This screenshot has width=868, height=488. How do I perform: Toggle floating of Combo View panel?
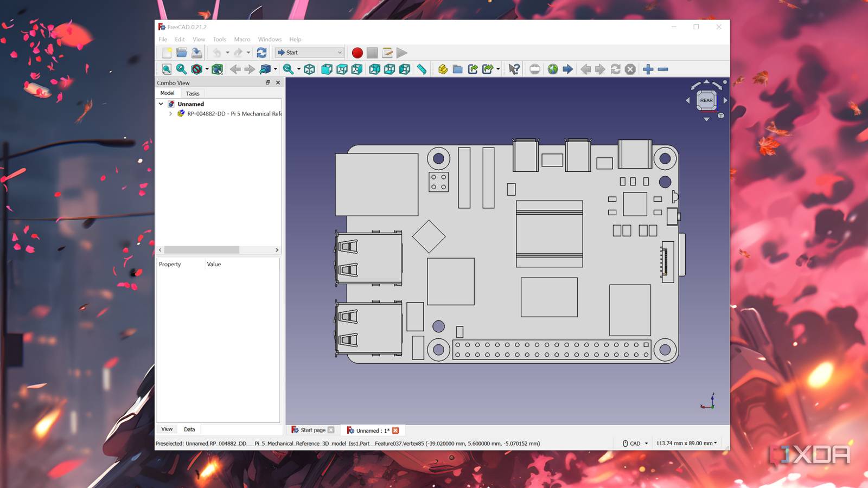(267, 82)
